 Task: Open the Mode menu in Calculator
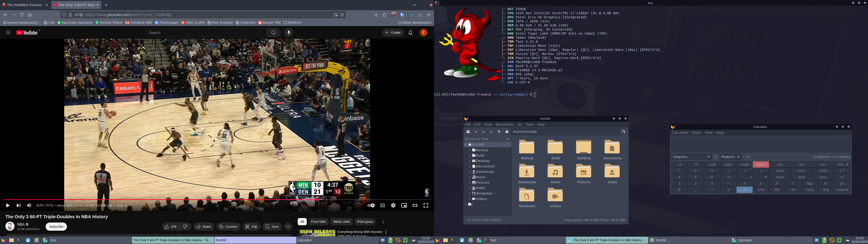696,133
